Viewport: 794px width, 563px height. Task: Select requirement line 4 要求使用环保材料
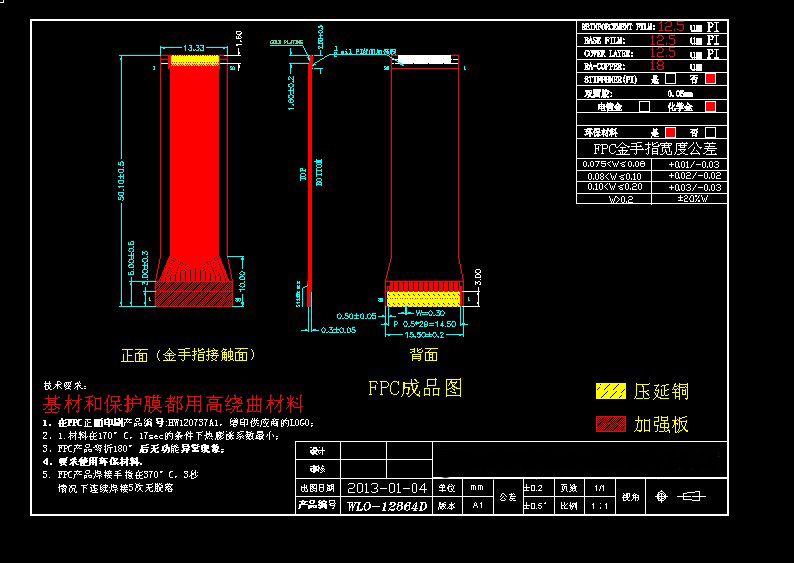[93, 462]
